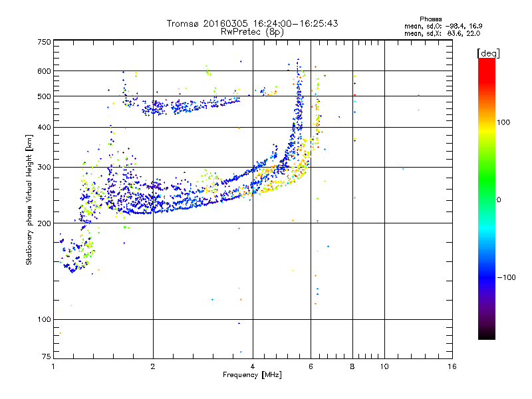Click the x-axis '8' tick label
Viewport: 532px width, 399px height.
[x=352, y=366]
